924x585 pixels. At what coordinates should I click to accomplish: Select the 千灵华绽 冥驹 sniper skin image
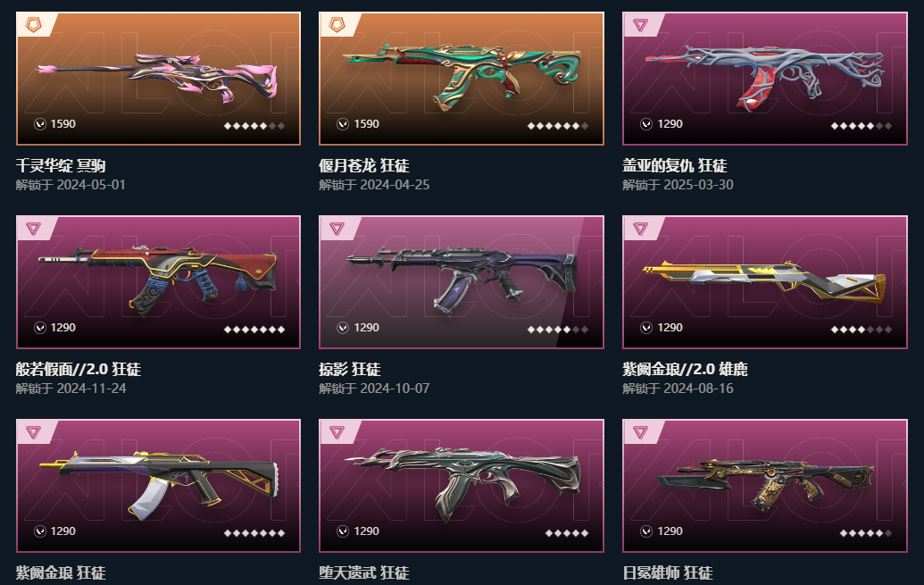158,77
